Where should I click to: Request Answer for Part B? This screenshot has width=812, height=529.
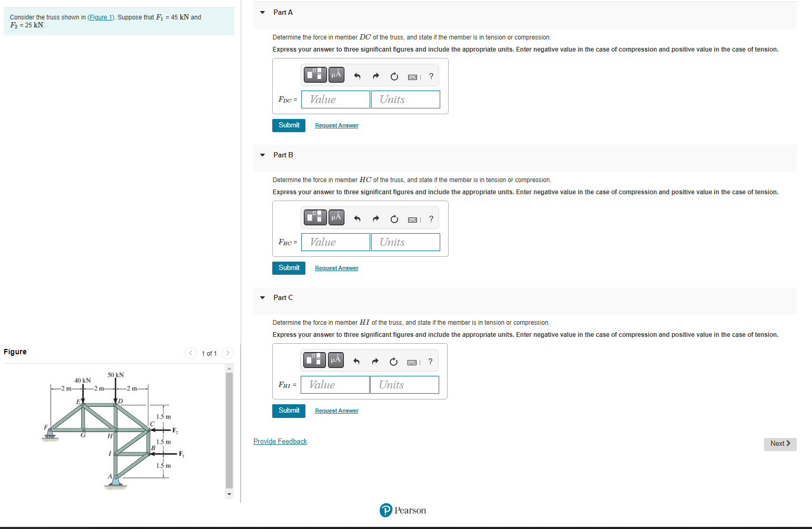coord(336,268)
